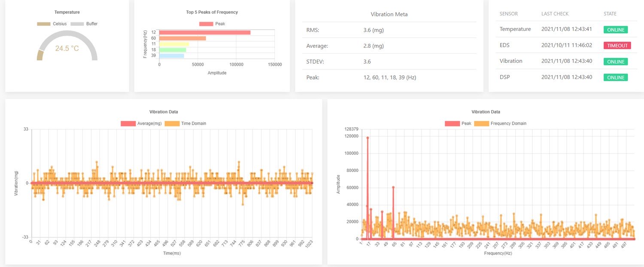
Task: Click the Vibration Meta heading
Action: pyautogui.click(x=389, y=14)
